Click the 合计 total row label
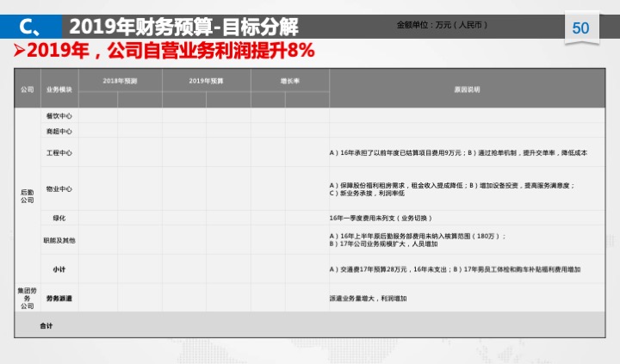 46,325
